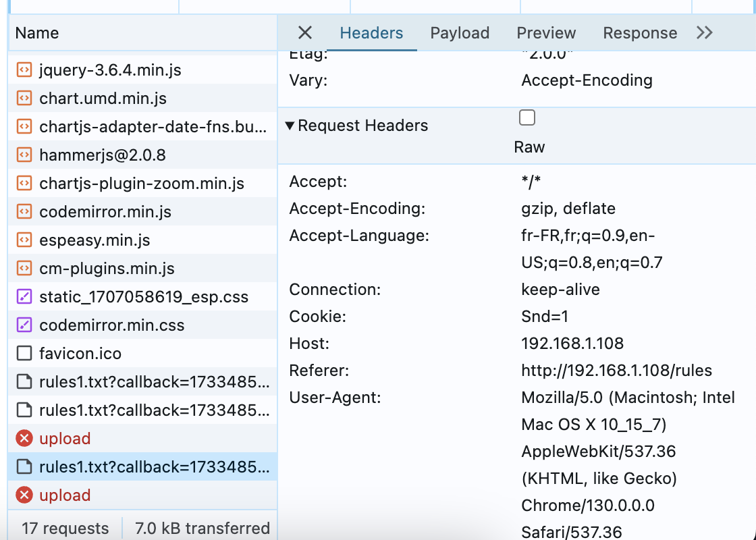This screenshot has width=756, height=540.
Task: Select the Headers tab
Action: [x=371, y=33]
